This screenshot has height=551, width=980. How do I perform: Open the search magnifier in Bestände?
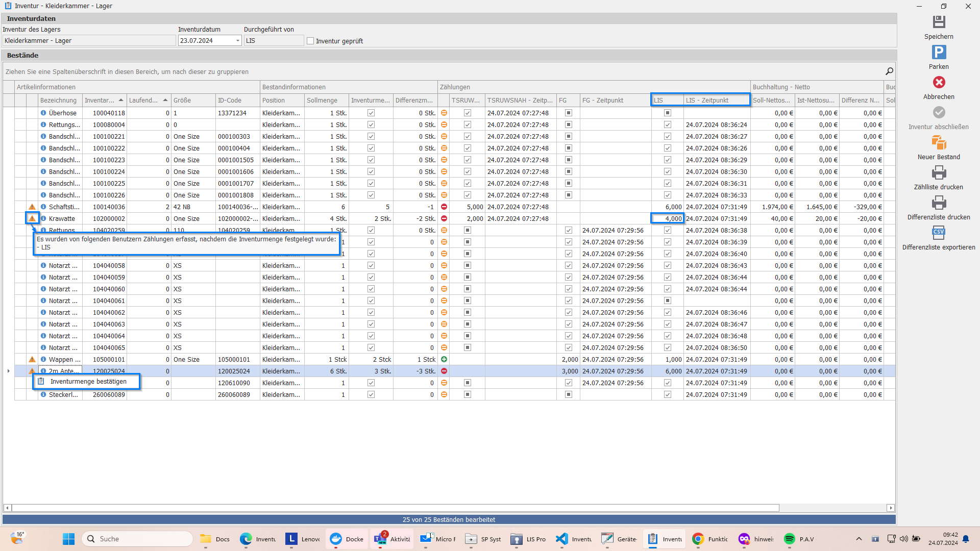889,71
